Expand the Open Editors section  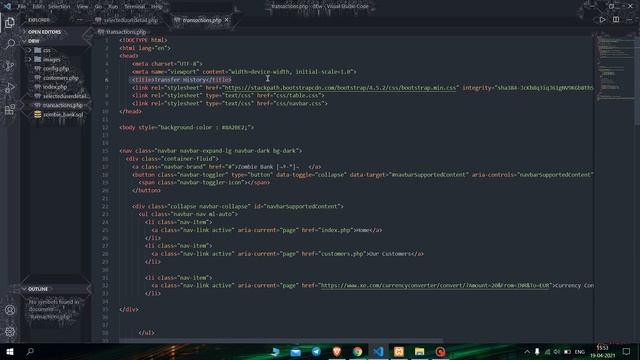tap(45, 31)
